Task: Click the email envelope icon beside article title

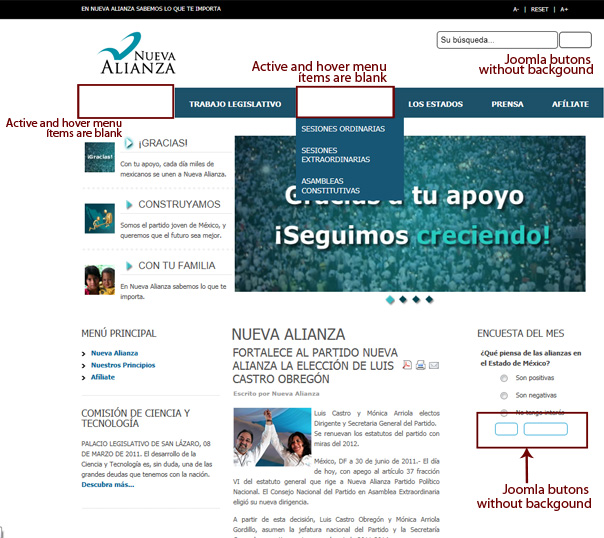Action: (434, 365)
